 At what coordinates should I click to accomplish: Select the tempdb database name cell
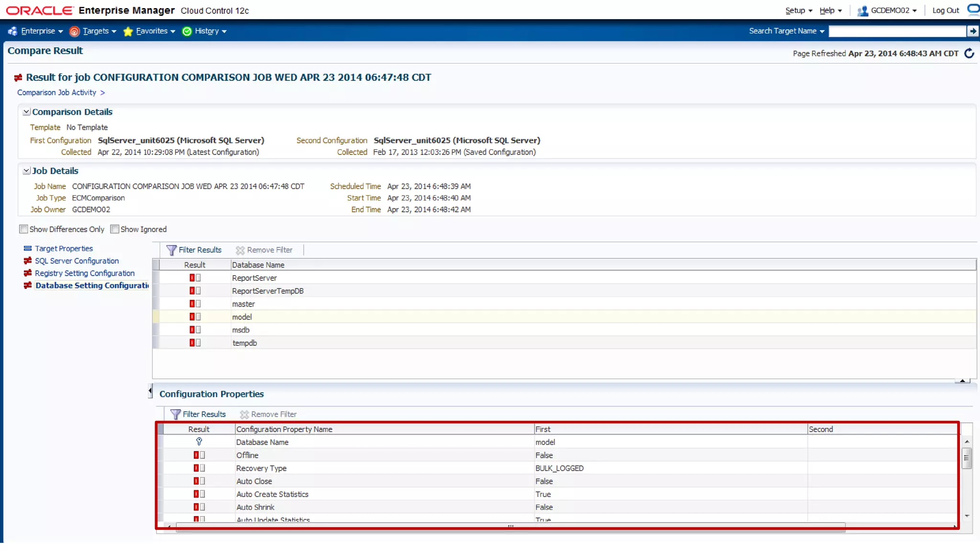coord(245,343)
